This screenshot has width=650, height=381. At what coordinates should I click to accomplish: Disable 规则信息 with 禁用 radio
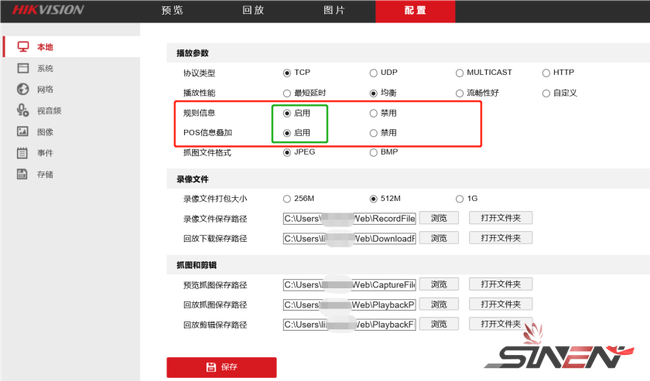(x=374, y=113)
